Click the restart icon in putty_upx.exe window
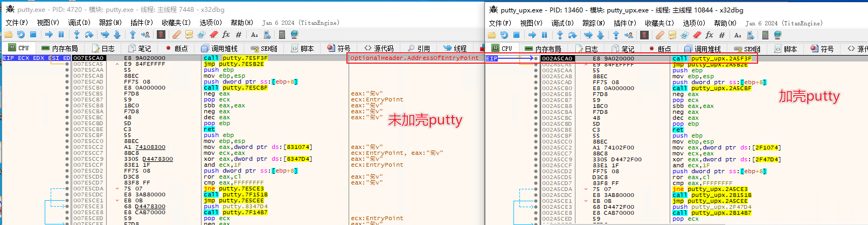868x225 pixels. click(x=504, y=35)
